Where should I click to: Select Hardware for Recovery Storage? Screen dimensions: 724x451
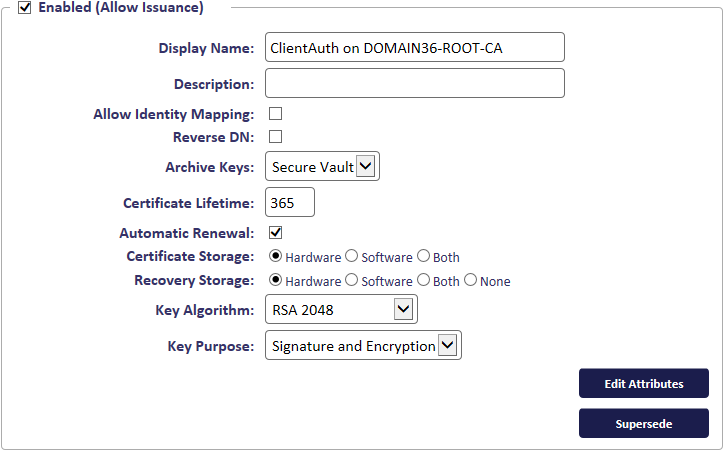tap(276, 280)
